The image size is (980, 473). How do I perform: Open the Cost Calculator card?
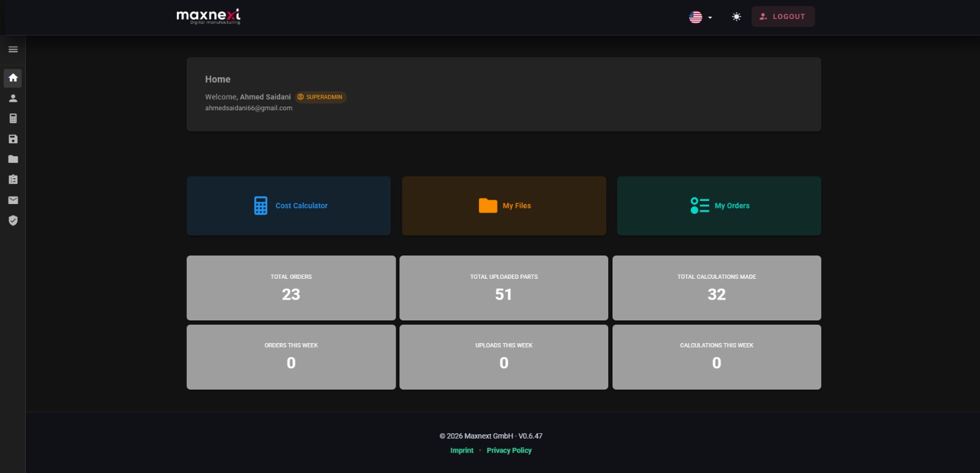(x=288, y=206)
